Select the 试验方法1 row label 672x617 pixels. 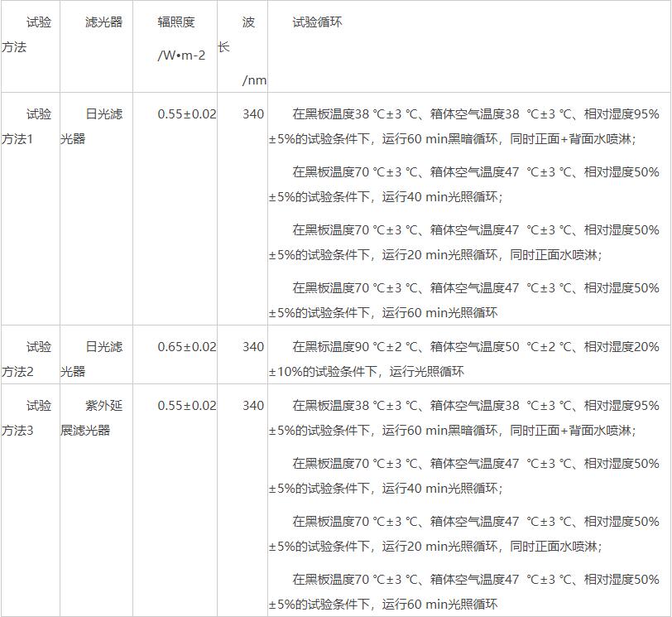click(x=27, y=127)
